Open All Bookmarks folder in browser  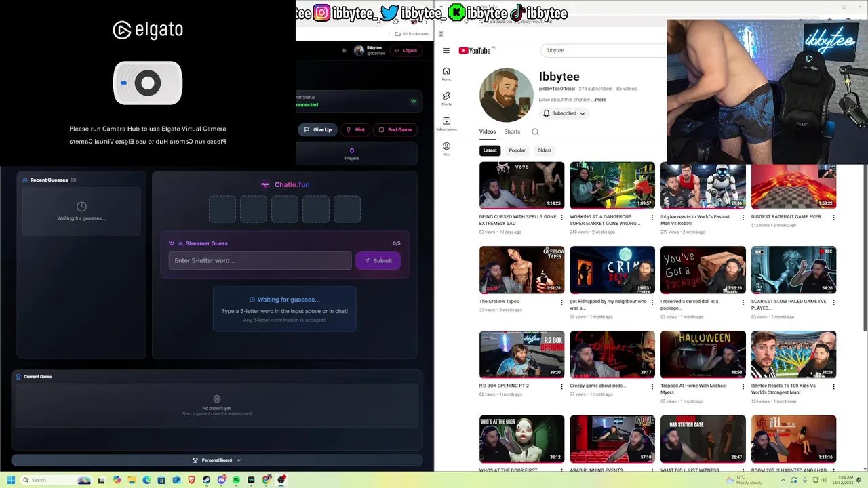click(x=412, y=34)
